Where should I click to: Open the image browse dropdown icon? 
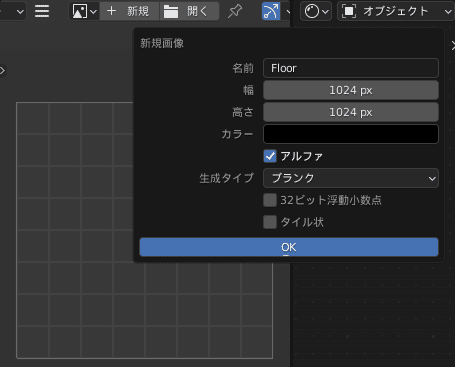click(x=84, y=11)
